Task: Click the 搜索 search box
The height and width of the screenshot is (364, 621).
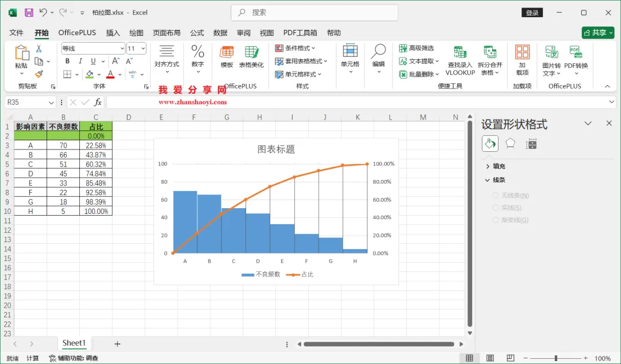Action: pyautogui.click(x=315, y=13)
